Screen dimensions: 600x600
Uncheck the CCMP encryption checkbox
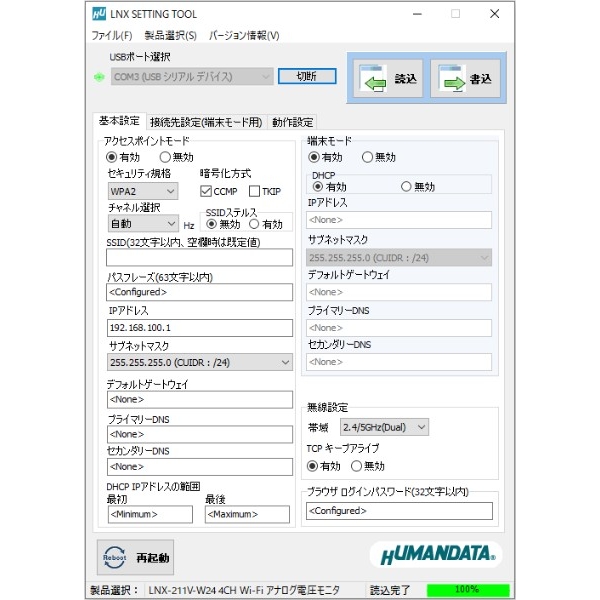(206, 191)
